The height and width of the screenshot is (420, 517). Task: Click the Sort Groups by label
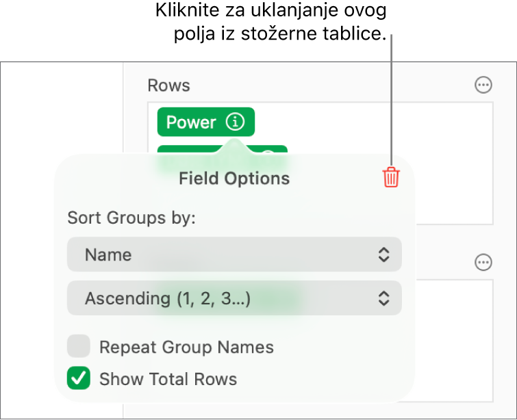131,218
